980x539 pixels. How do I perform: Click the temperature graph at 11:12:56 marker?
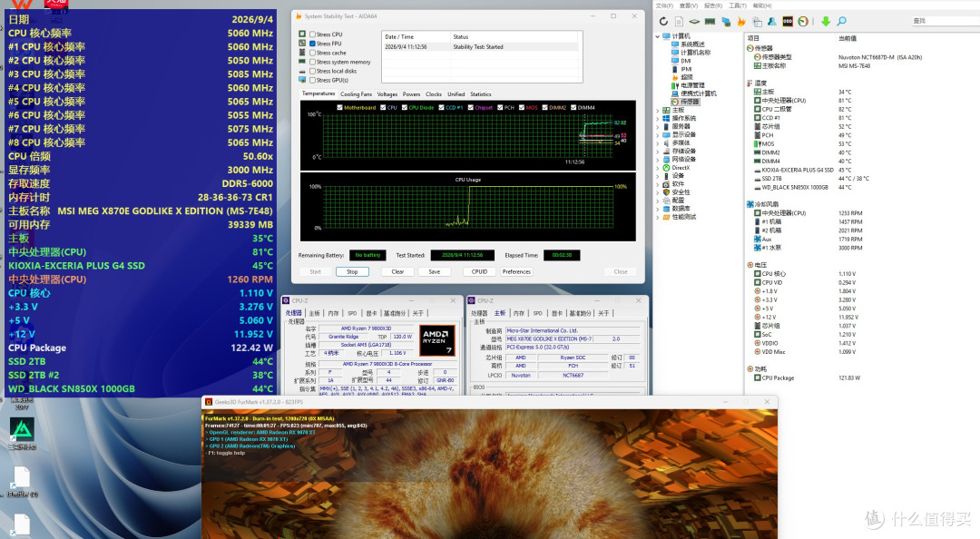click(x=583, y=134)
